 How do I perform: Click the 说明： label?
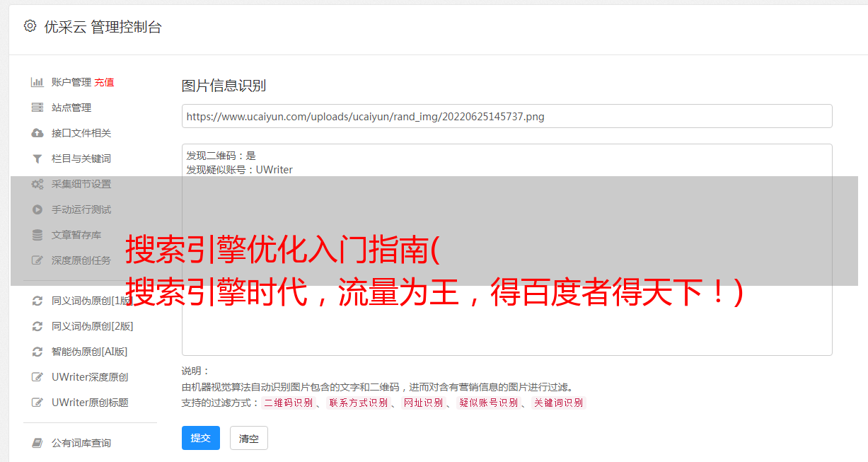[x=196, y=371]
